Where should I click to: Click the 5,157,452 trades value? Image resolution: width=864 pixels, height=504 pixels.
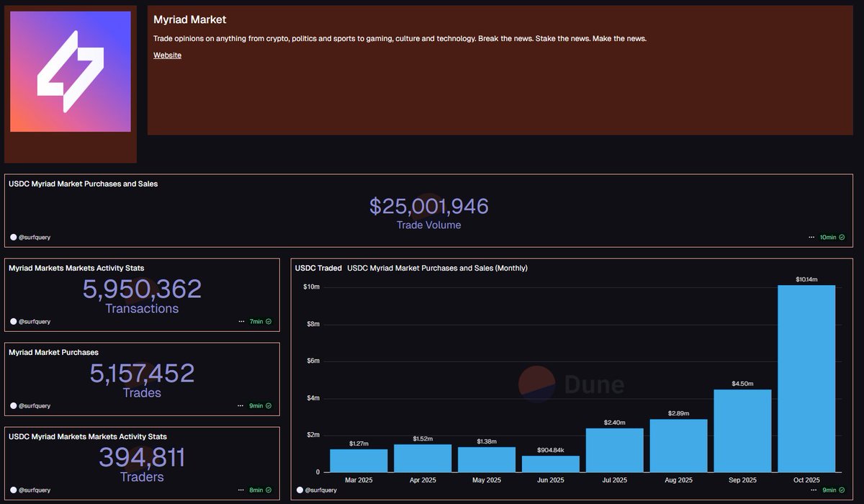142,374
